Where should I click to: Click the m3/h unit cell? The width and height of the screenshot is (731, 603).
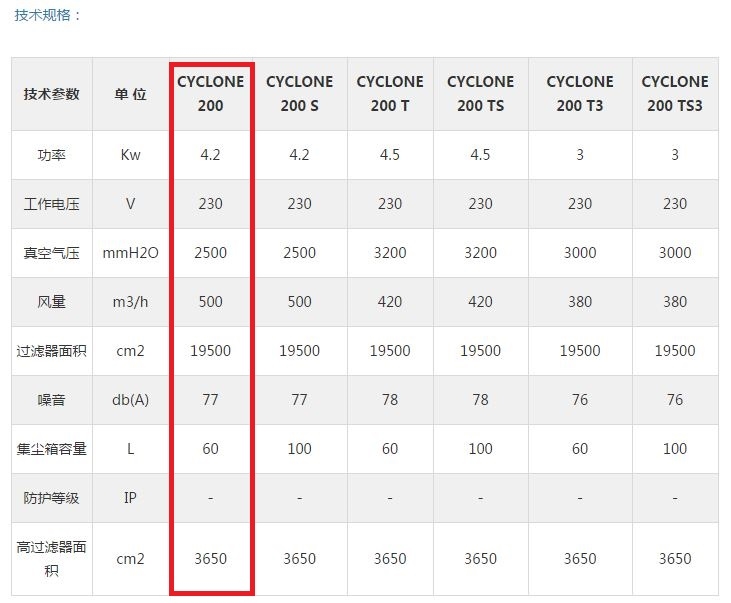coord(131,302)
